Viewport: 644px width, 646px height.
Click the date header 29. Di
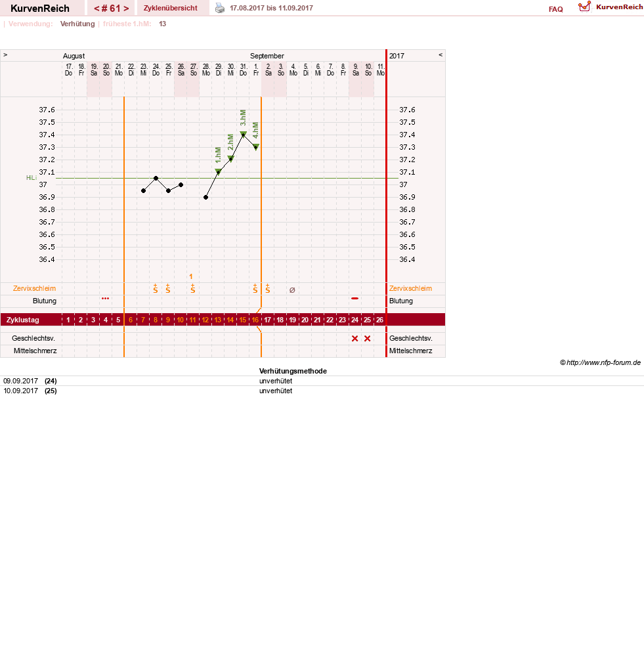click(219, 70)
